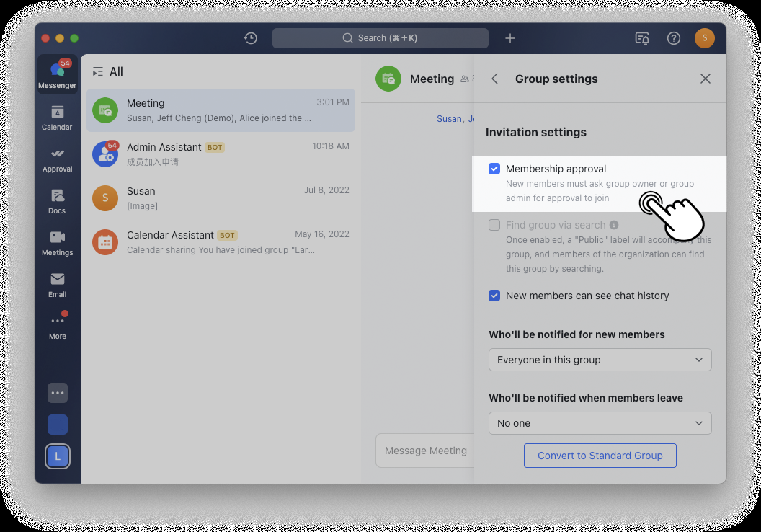Open the Calendar Assistant conversation

pos(221,242)
